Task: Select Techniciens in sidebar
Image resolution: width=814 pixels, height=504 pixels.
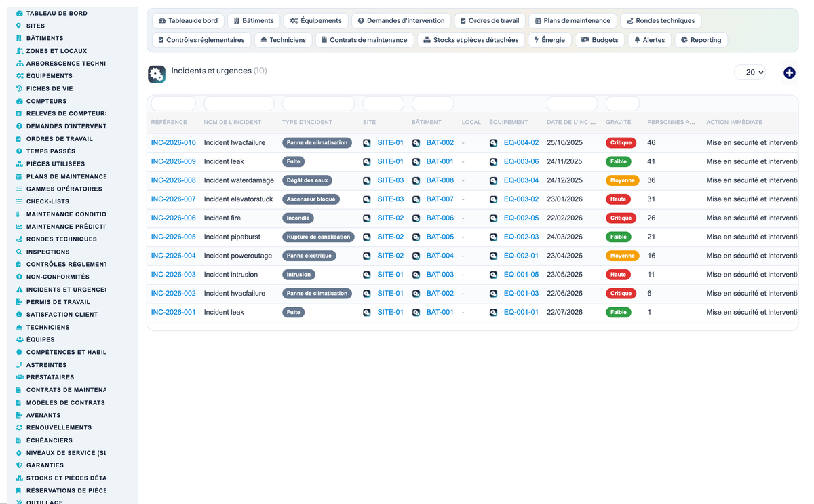Action: pyautogui.click(x=48, y=328)
